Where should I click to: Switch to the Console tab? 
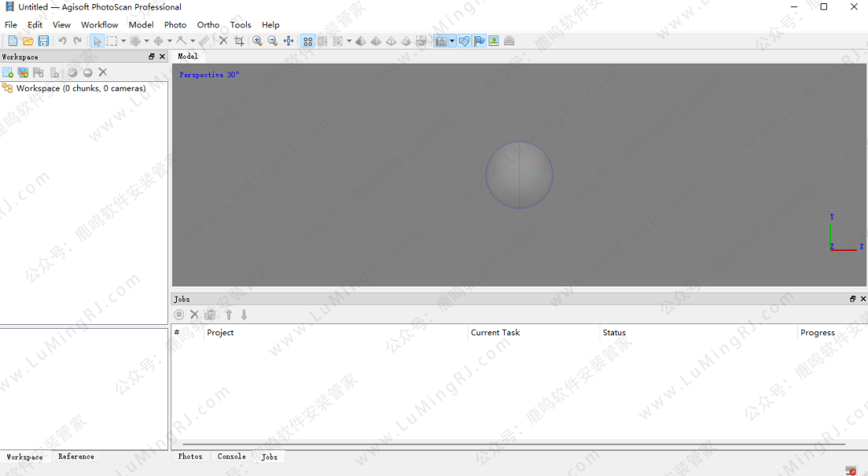[x=231, y=457]
